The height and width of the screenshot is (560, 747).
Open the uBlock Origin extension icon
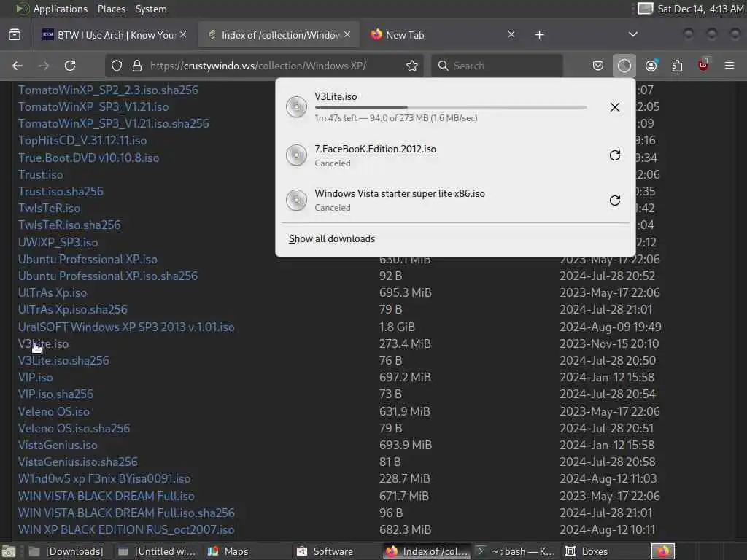coord(703,65)
